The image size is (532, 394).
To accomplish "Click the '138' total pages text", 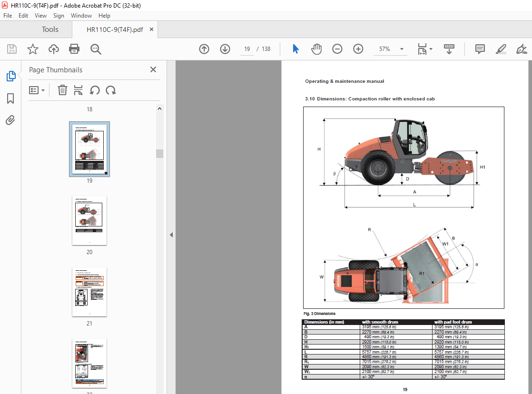I will [266, 49].
